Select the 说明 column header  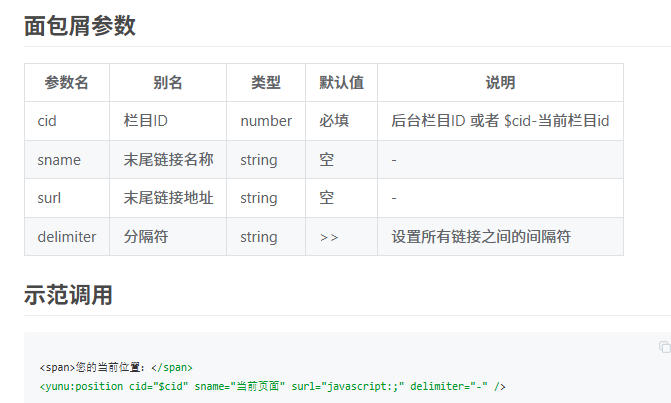pyautogui.click(x=500, y=83)
